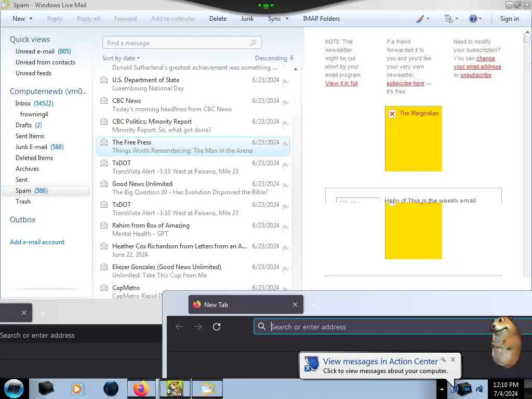Flag the CBC News message
The image size is (532, 399).
pyautogui.click(x=285, y=102)
